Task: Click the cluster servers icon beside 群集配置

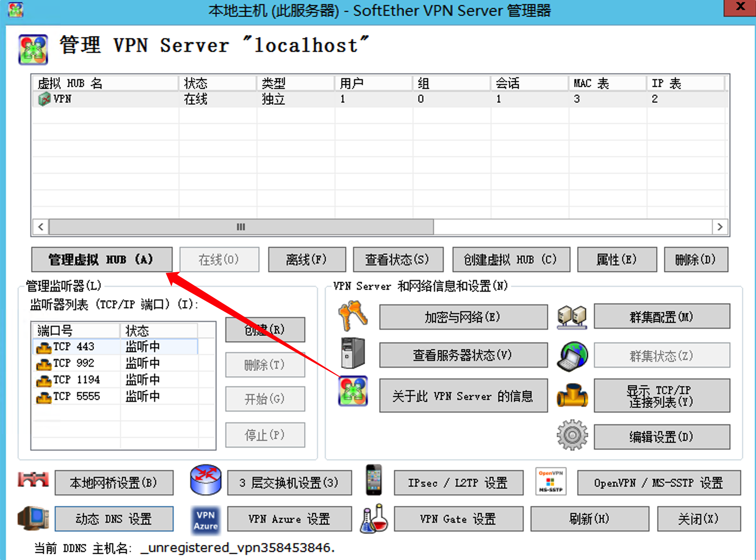Action: (x=572, y=317)
